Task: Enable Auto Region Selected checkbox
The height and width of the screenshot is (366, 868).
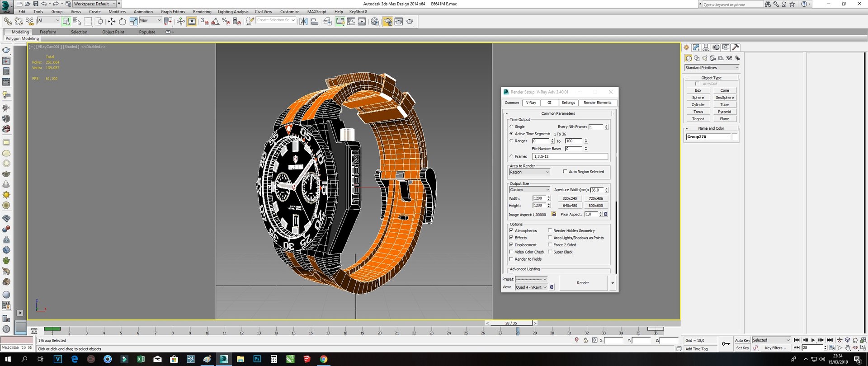Action: tap(565, 171)
